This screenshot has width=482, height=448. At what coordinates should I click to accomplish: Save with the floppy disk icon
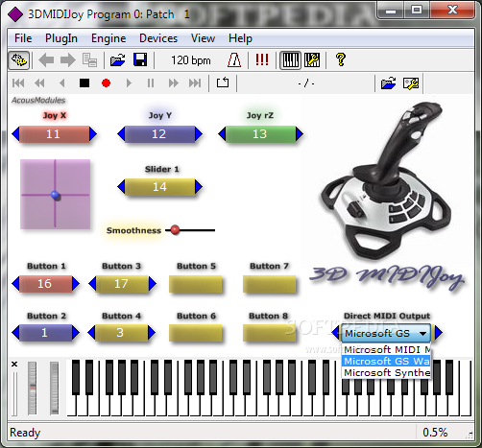point(140,60)
